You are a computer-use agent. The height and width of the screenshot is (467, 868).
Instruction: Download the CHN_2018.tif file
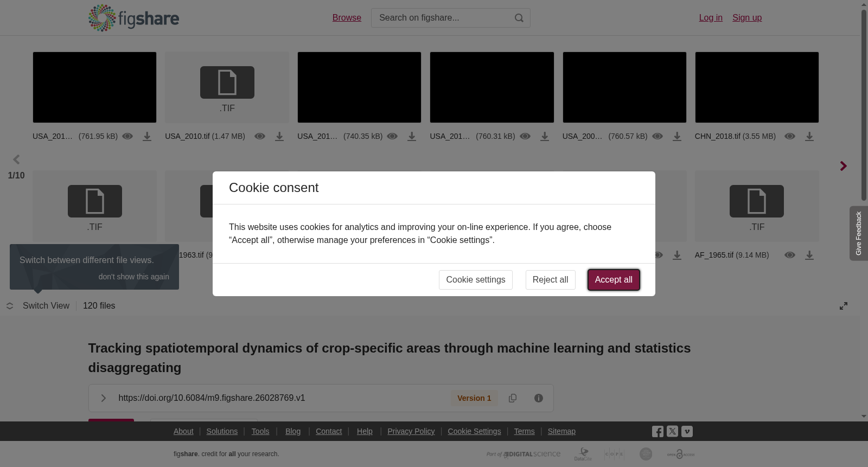click(x=809, y=137)
